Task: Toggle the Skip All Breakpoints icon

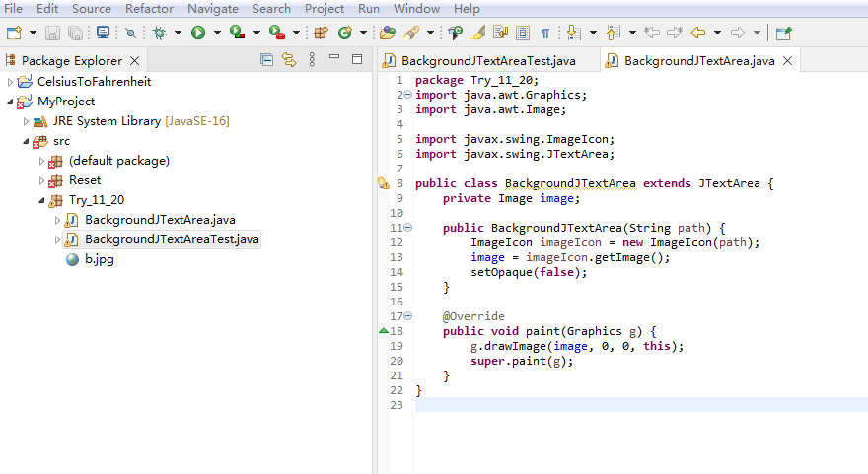Action: click(x=130, y=33)
